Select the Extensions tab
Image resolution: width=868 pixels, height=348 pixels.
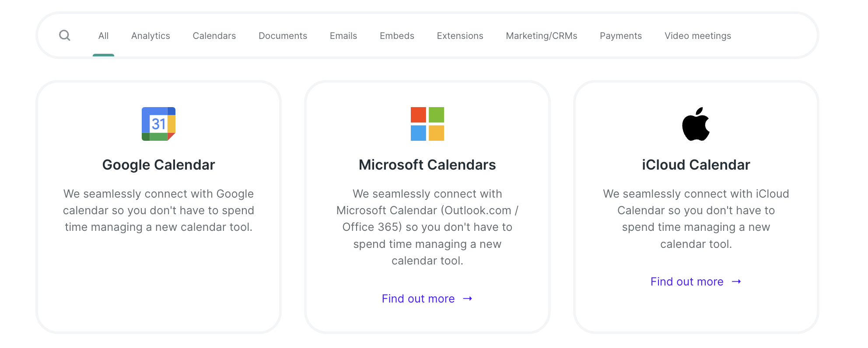click(460, 36)
